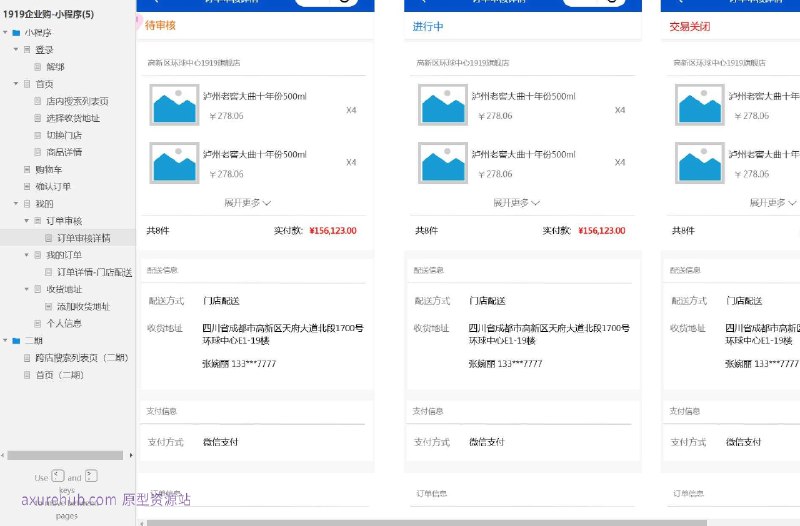Collapse the 登录 tree node arrow
The height and width of the screenshot is (526, 800).
(x=16, y=49)
